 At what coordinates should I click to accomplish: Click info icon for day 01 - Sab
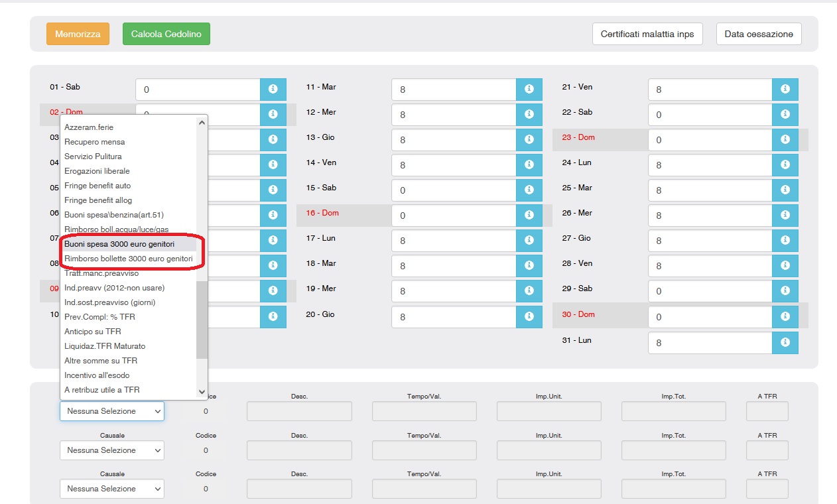[273, 89]
